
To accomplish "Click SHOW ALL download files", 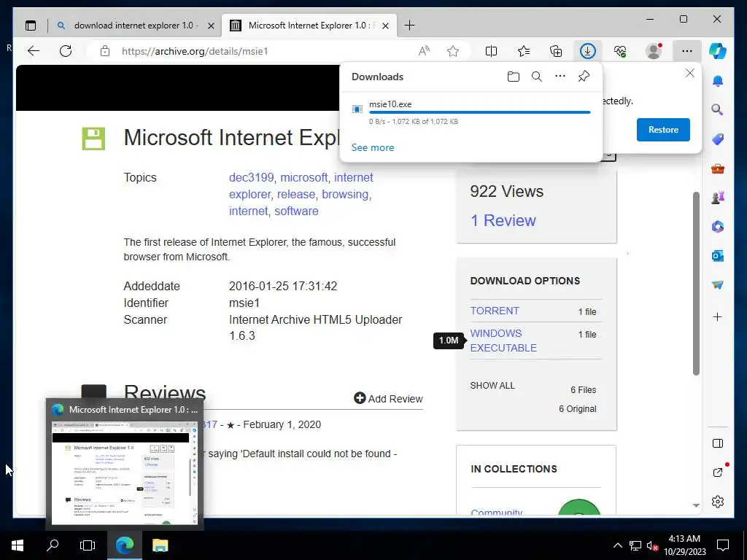I will click(492, 386).
